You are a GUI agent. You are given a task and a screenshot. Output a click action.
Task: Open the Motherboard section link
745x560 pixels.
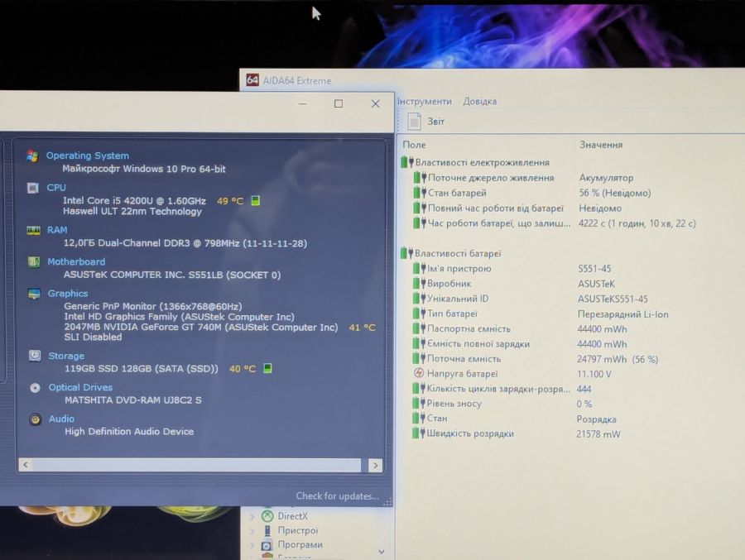click(76, 261)
